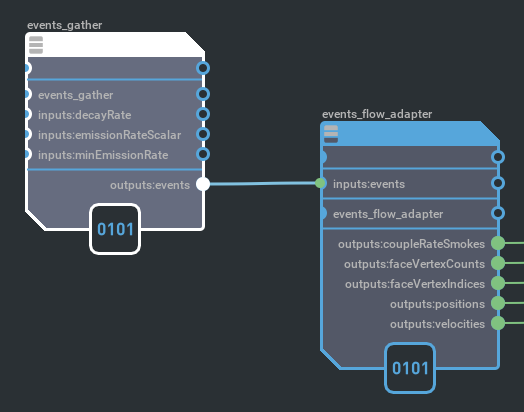Click the green inputs:events input port
The height and width of the screenshot is (412, 524).
[320, 183]
